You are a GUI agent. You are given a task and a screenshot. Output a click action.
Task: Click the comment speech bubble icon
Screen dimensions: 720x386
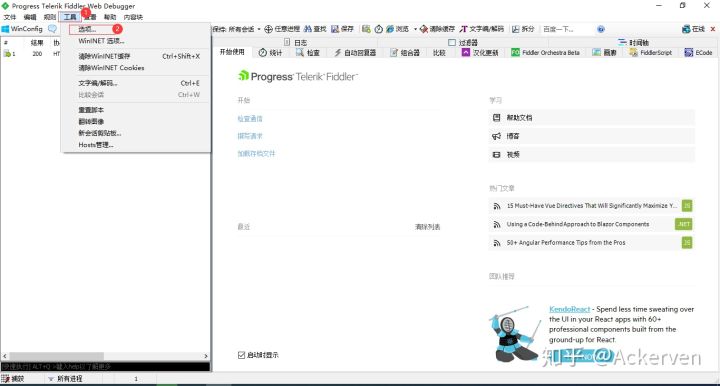click(52, 29)
